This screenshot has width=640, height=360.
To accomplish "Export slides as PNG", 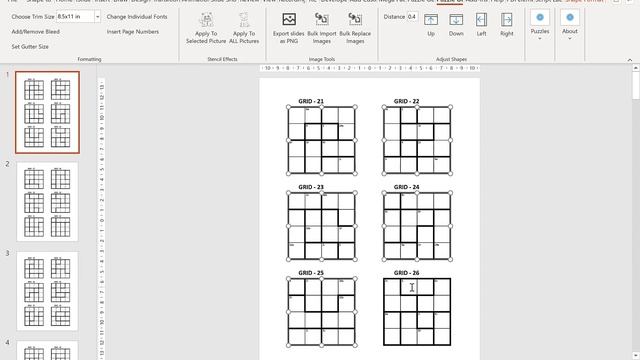I will coord(289,28).
